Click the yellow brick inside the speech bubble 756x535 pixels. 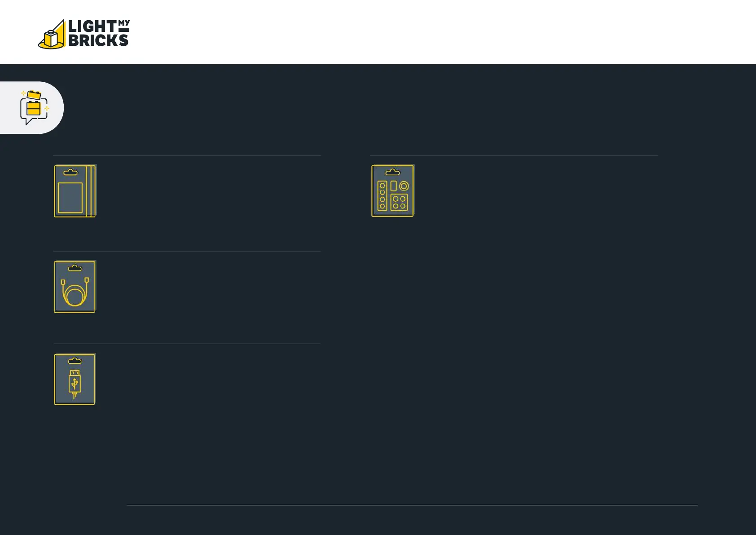point(34,108)
